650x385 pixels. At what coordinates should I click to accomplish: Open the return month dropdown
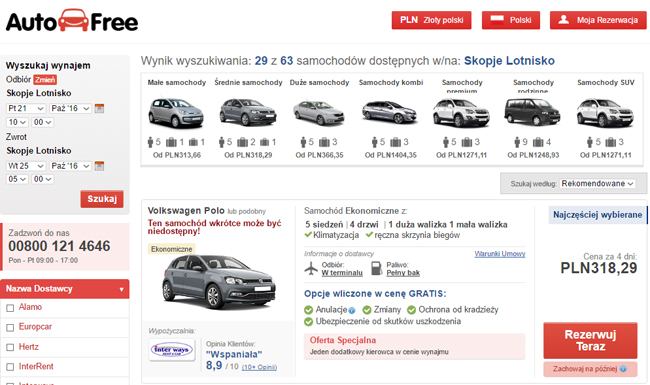(x=70, y=166)
